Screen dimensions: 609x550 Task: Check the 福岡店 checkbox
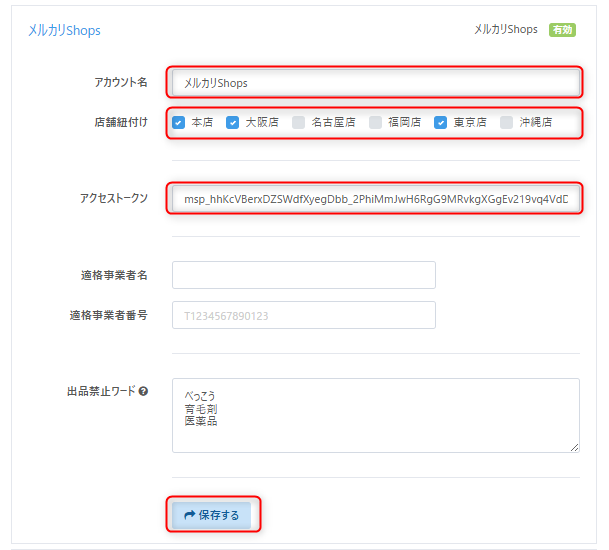point(375,122)
